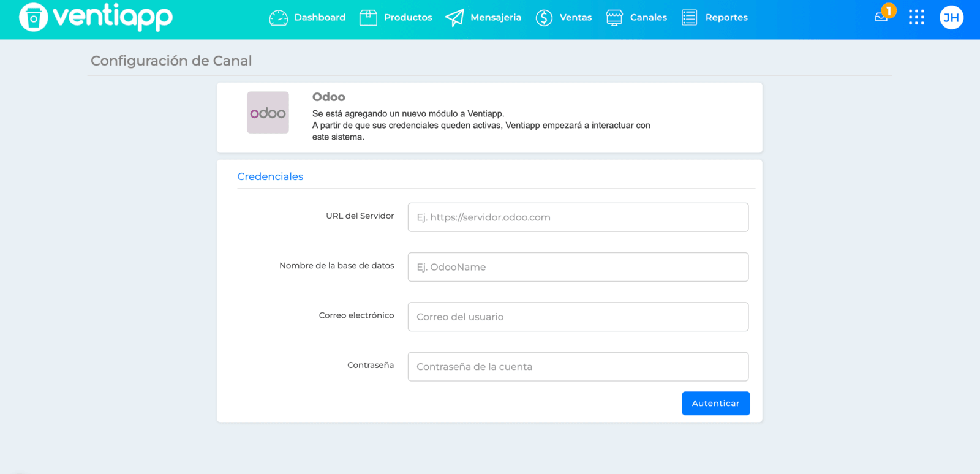Open the Ventas menu
Viewport: 980px width, 474px height.
576,18
